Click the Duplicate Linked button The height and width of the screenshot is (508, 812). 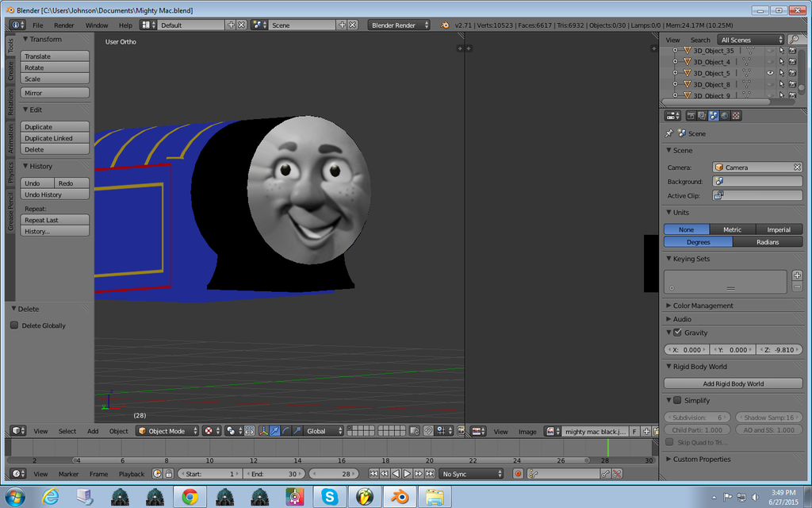[x=55, y=138]
